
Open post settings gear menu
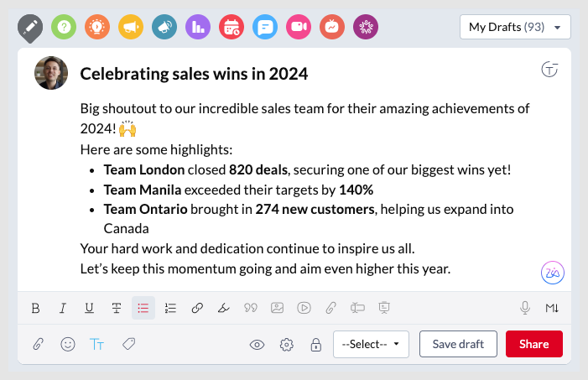287,344
